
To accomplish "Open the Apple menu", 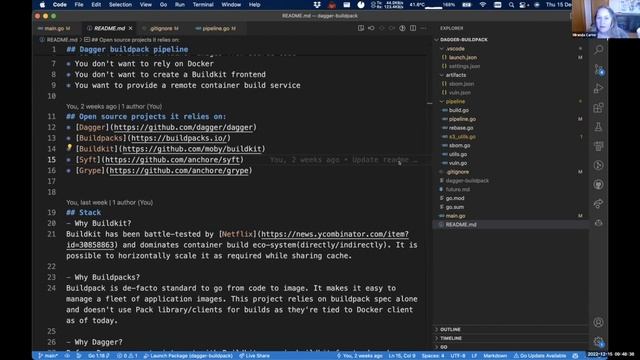I will point(42,5).
